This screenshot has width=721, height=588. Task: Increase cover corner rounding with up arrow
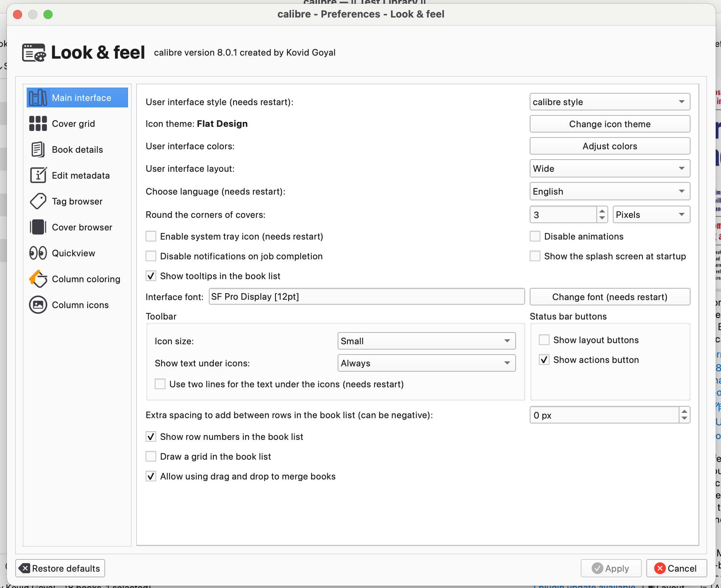point(602,211)
